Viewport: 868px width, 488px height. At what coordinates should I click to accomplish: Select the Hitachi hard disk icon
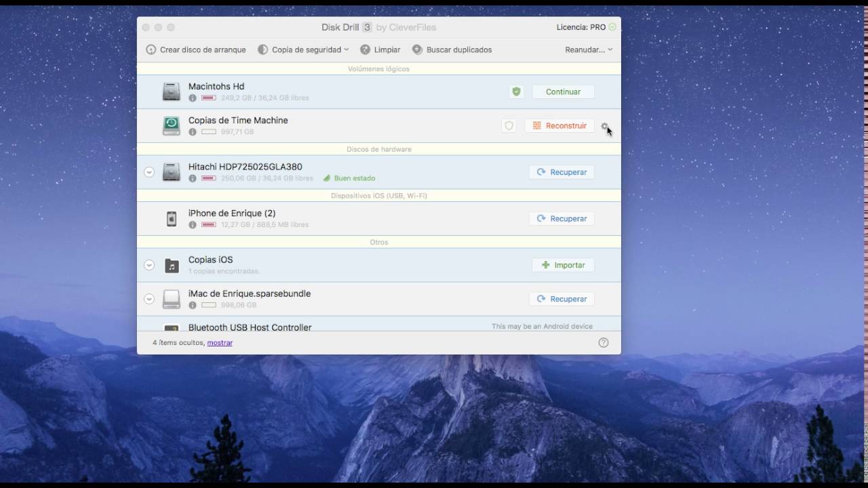(x=172, y=172)
